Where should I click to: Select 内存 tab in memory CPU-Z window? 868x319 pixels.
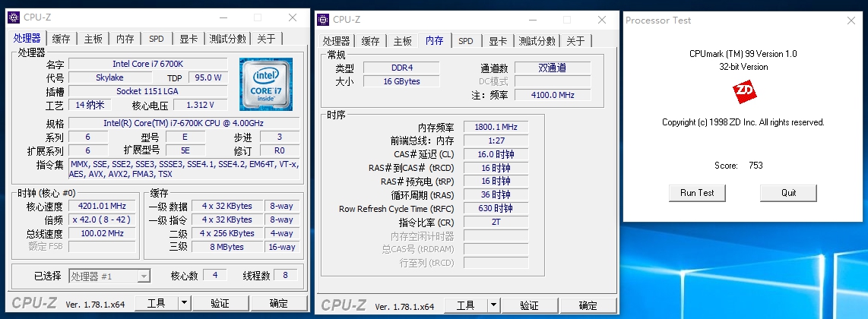pos(435,40)
